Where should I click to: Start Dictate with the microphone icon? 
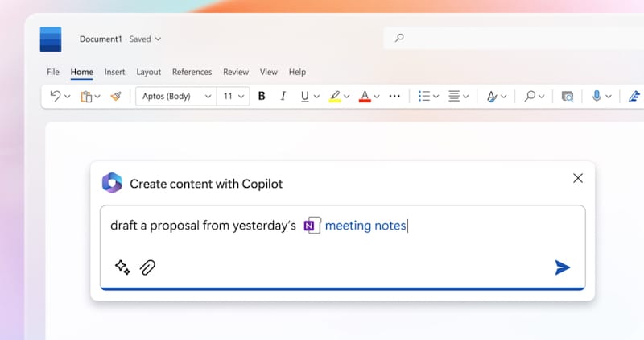coord(597,96)
